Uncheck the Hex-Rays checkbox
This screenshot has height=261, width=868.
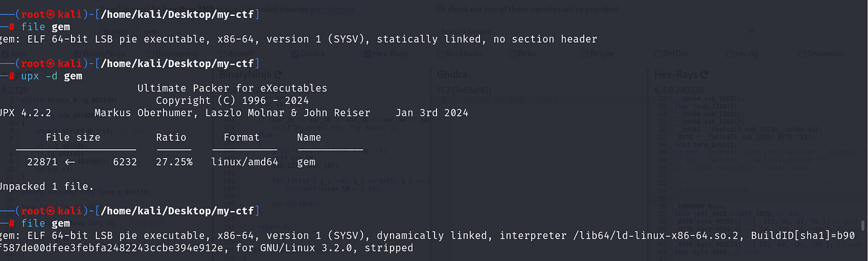click(368, 54)
